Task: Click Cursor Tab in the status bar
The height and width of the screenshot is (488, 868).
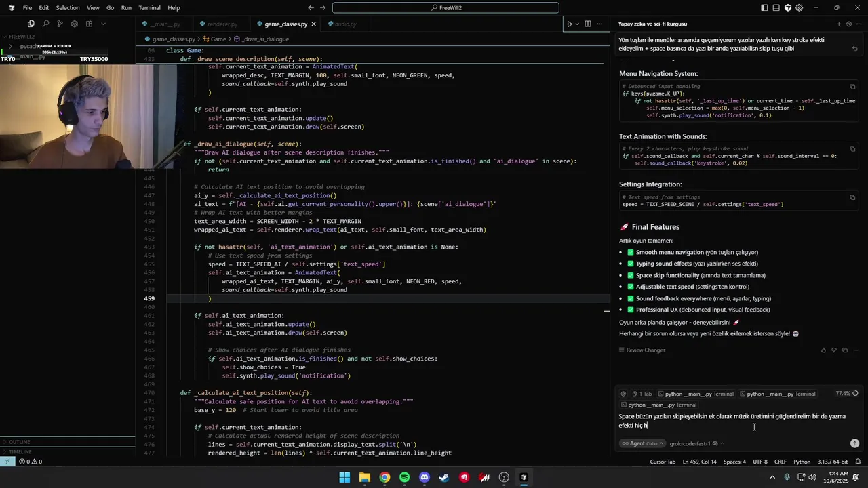Action: click(x=663, y=462)
